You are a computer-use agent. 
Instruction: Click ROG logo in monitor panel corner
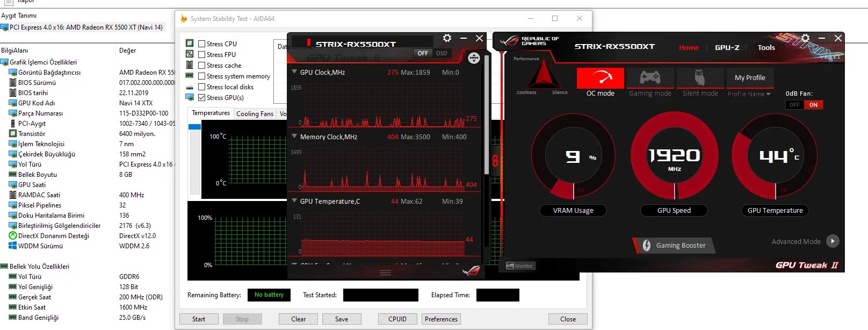(x=471, y=271)
